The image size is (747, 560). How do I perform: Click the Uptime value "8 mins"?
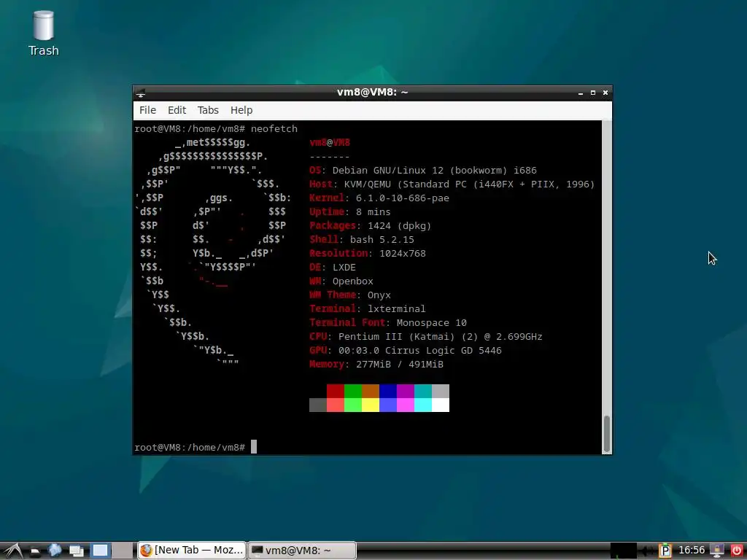[373, 212]
